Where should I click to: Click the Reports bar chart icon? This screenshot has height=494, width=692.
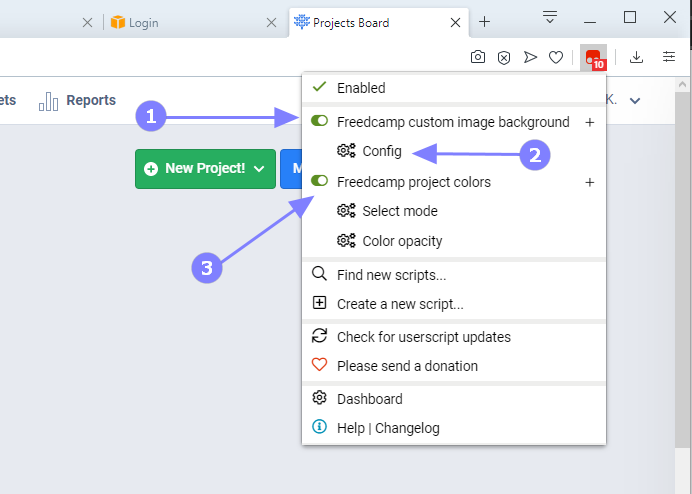tap(49, 101)
